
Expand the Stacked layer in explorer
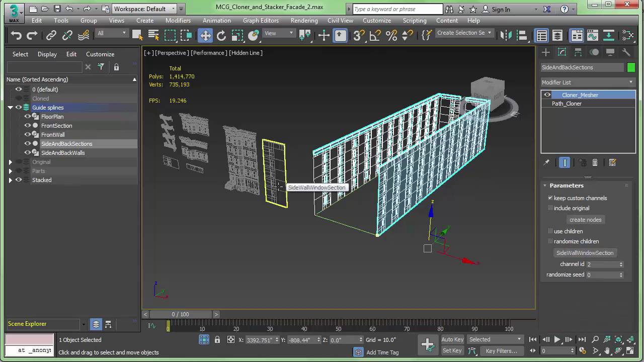point(10,180)
